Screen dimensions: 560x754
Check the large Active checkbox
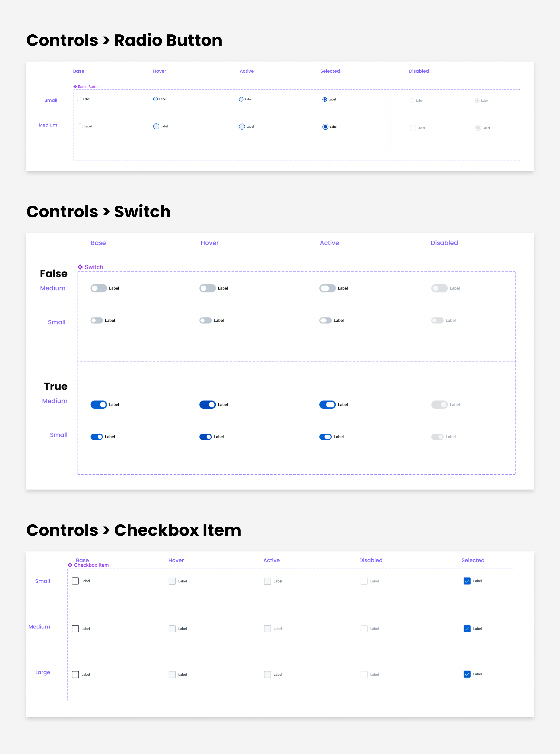coord(267,674)
